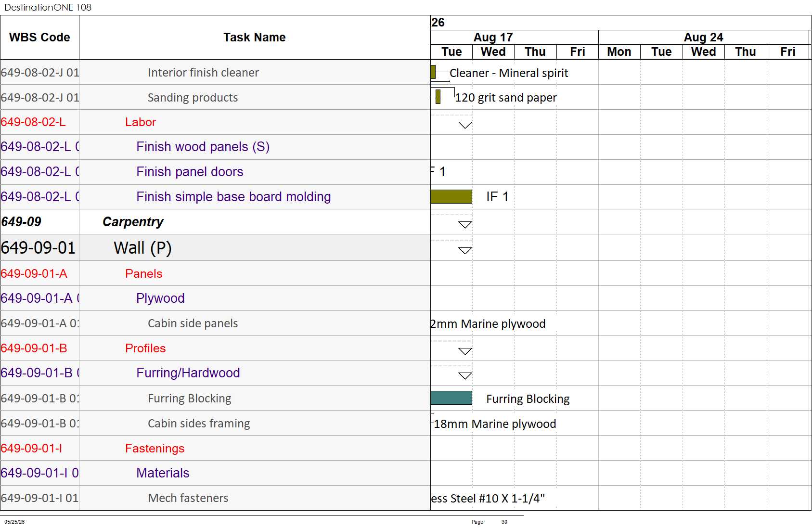Viewport: 812px width, 528px height.
Task: Select the Interior finish cleaner Gantt bar
Action: click(433, 72)
